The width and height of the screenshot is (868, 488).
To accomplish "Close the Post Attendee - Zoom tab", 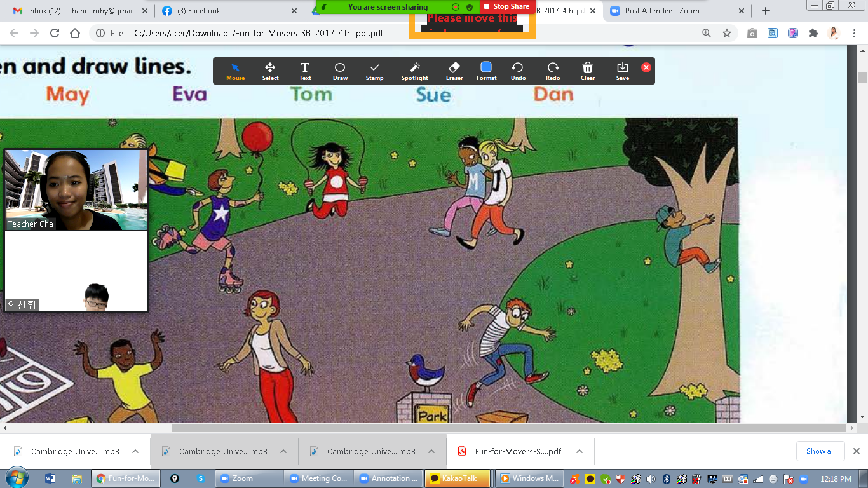I will click(740, 11).
